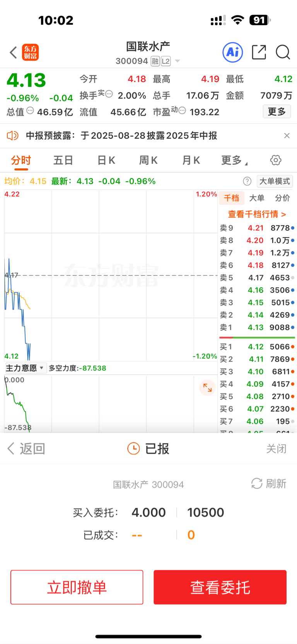Toggle 大单模式 on the chart
Image resolution: width=297 pixels, height=644 pixels.
(275, 181)
